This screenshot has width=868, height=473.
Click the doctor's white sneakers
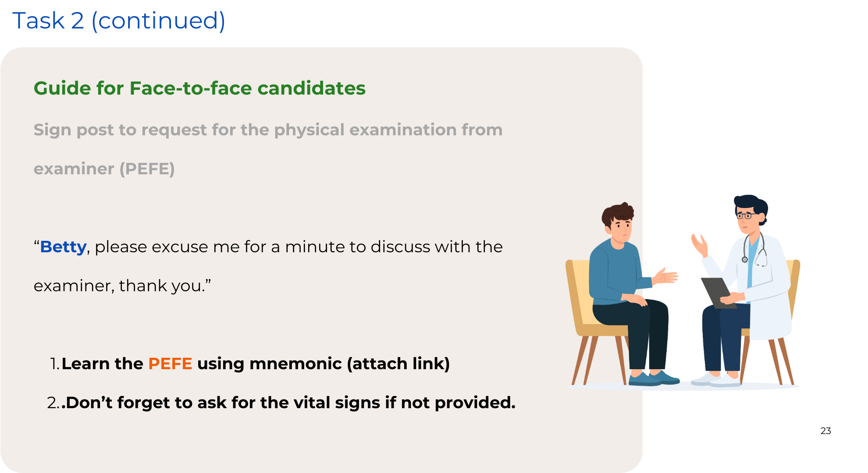point(716,379)
